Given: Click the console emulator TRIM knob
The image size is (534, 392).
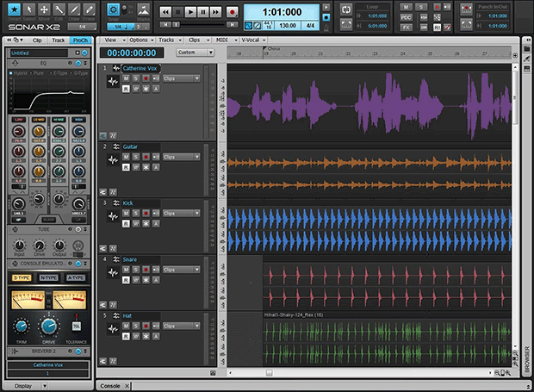Looking at the screenshot, I should pyautogui.click(x=22, y=327).
